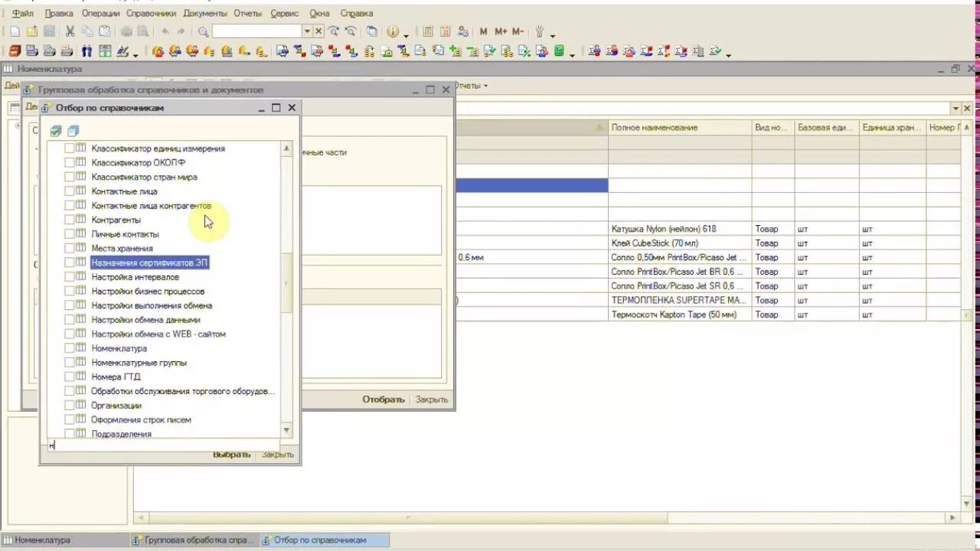Select Настройки обмена с WEB - сайтом row

[x=158, y=334]
